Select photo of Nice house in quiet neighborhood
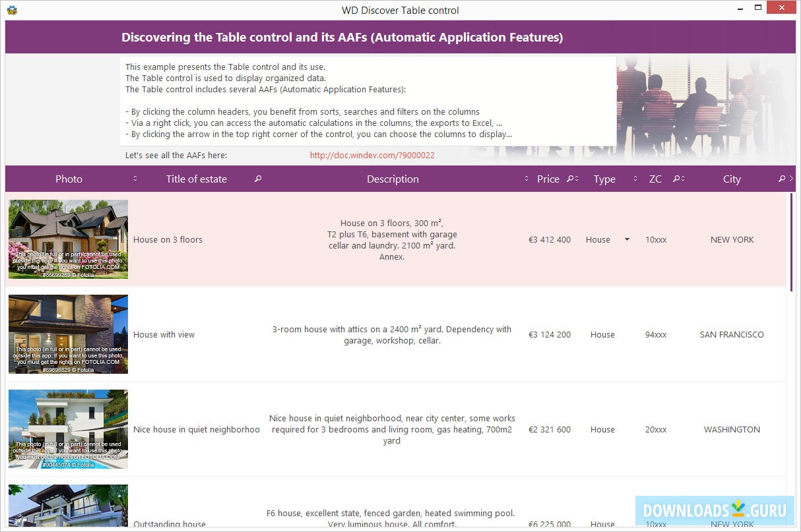The width and height of the screenshot is (801, 532). click(x=68, y=429)
